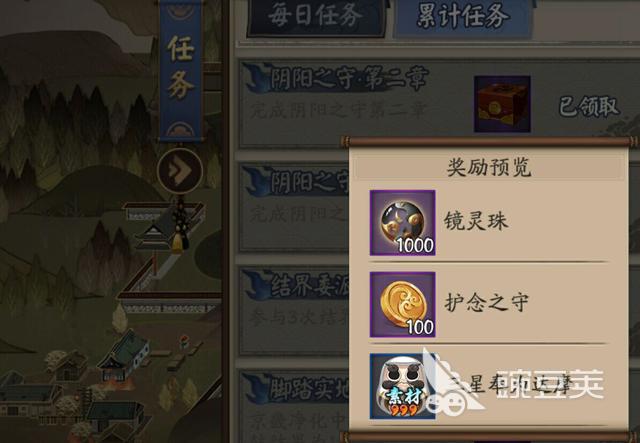Switch to the 每日任务 tab
This screenshot has width=640, height=443.
pos(316,17)
